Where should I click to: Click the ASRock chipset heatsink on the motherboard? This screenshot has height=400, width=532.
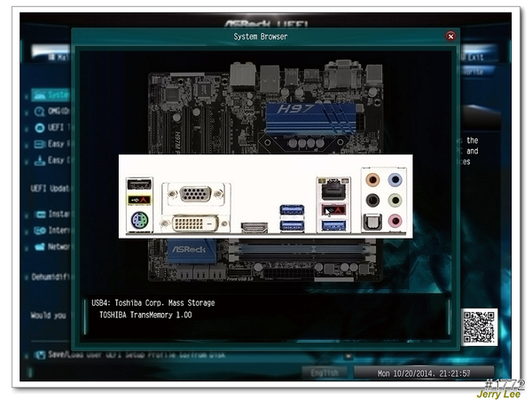[x=192, y=250]
